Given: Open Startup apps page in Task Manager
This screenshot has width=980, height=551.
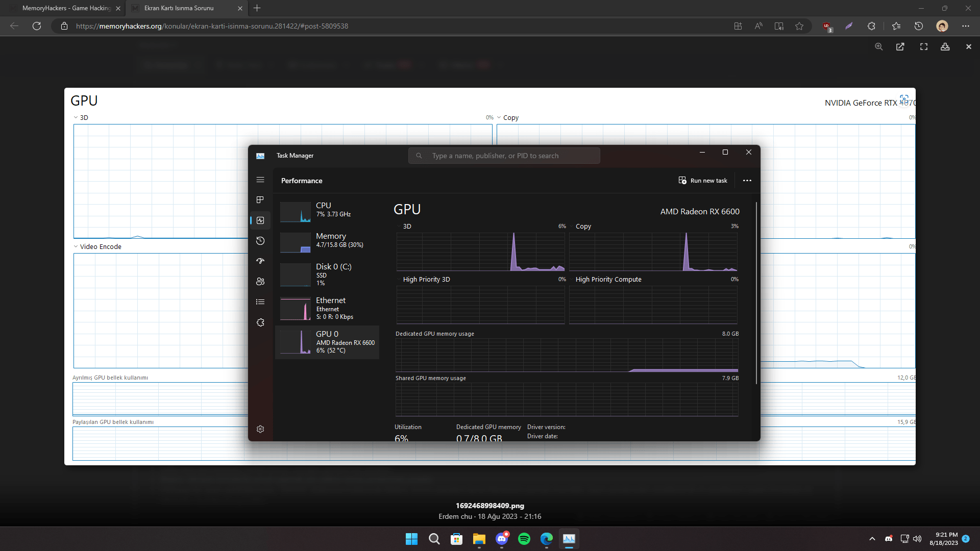Looking at the screenshot, I should click(x=260, y=261).
